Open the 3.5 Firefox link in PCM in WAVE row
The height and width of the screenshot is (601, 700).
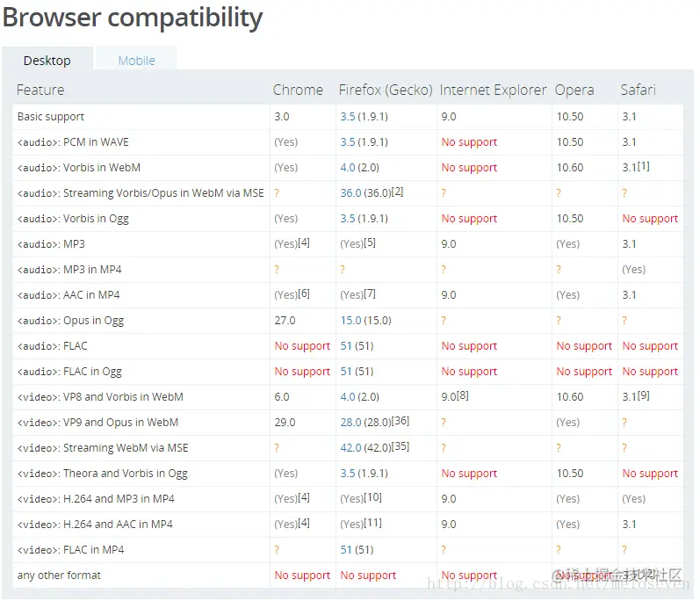[x=347, y=142]
